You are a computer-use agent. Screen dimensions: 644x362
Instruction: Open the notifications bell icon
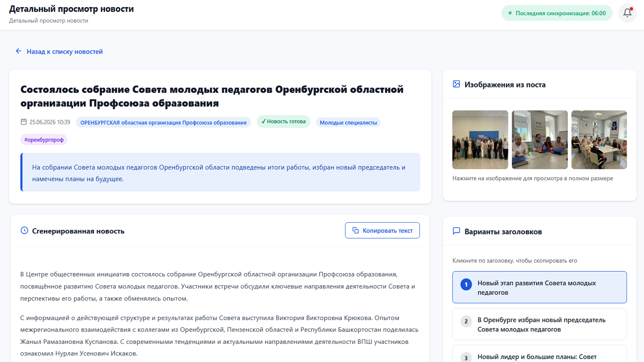627,13
